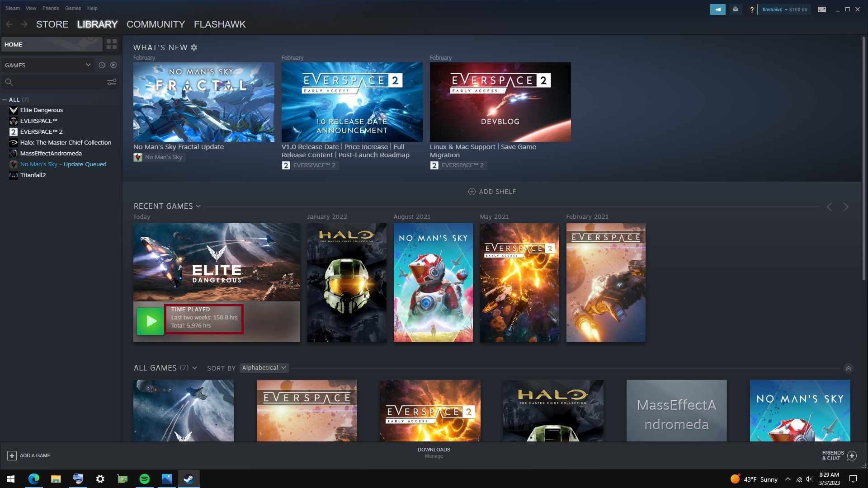Click the Windows Start button
This screenshot has width=868, height=488.
11,479
